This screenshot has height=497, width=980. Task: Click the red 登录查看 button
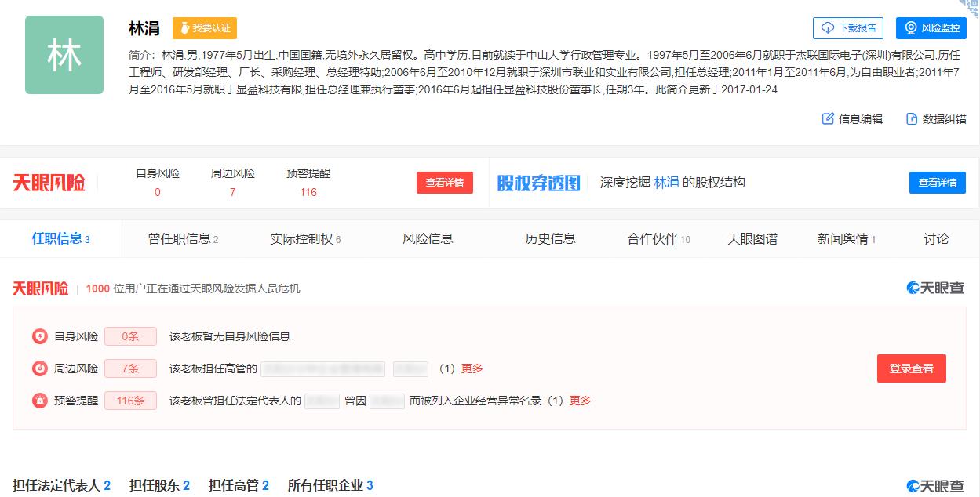click(x=911, y=368)
